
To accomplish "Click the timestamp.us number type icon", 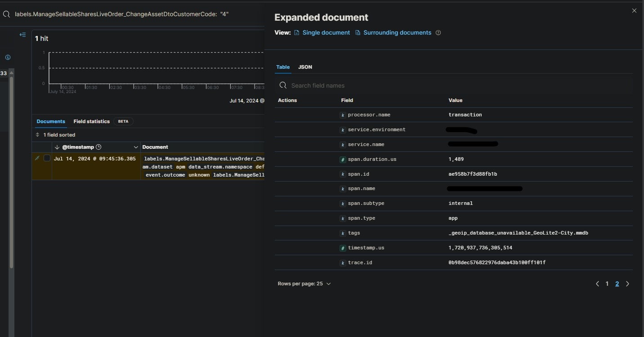I will pos(343,248).
